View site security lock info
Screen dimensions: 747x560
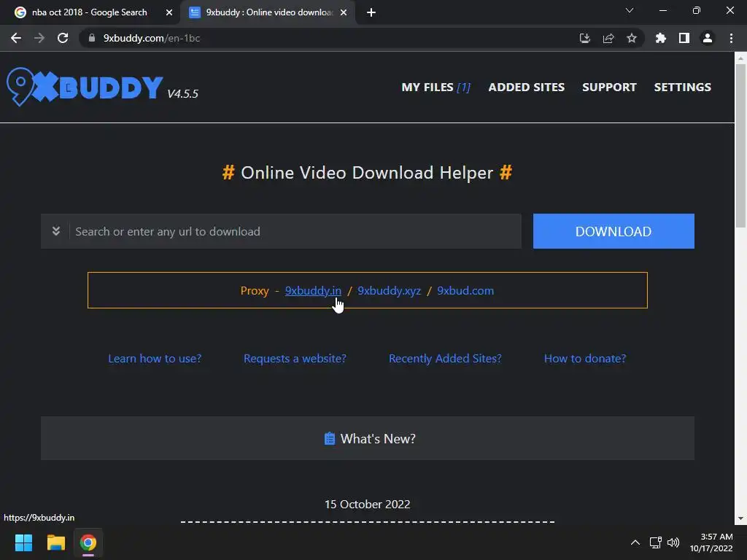point(92,38)
